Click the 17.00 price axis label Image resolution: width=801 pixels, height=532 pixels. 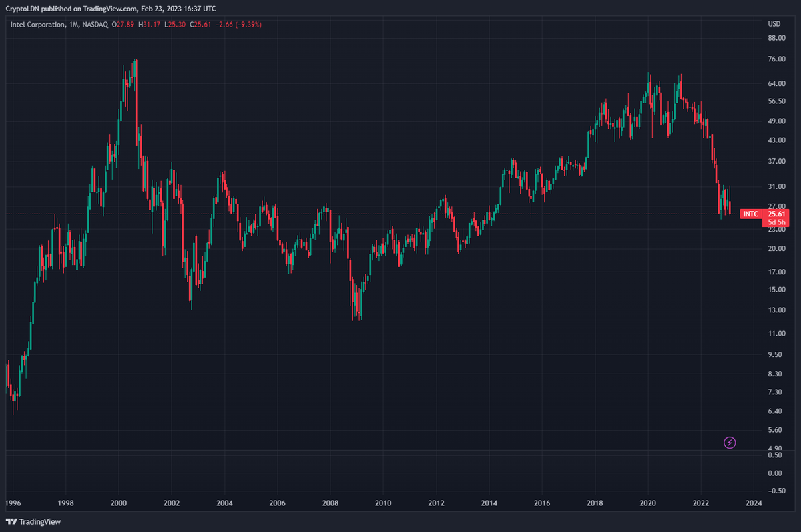click(x=776, y=272)
